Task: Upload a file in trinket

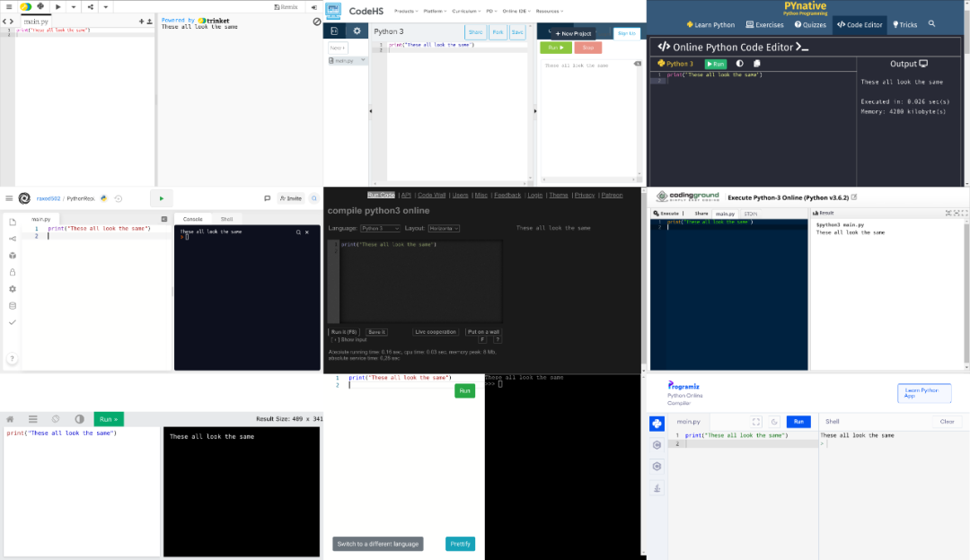Action: pos(149,21)
